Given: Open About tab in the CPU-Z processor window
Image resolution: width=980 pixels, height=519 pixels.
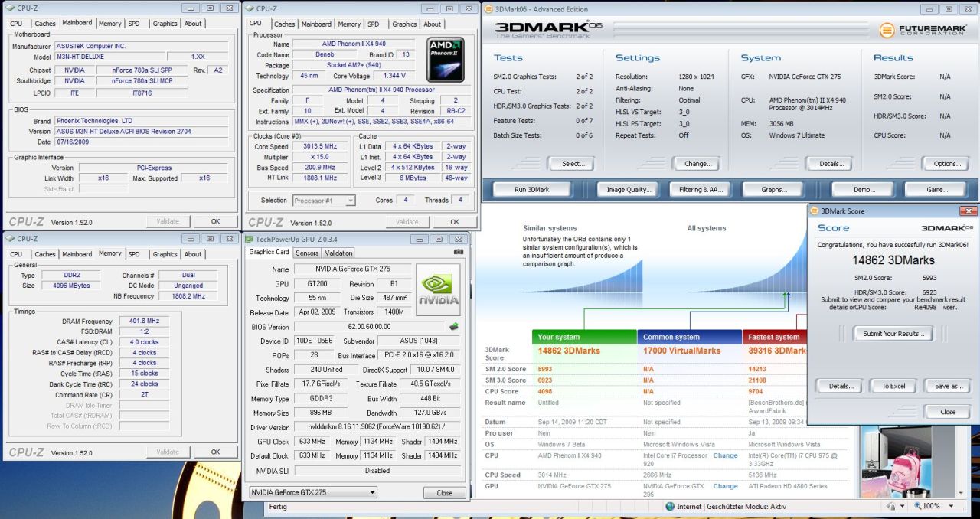Looking at the screenshot, I should point(433,24).
